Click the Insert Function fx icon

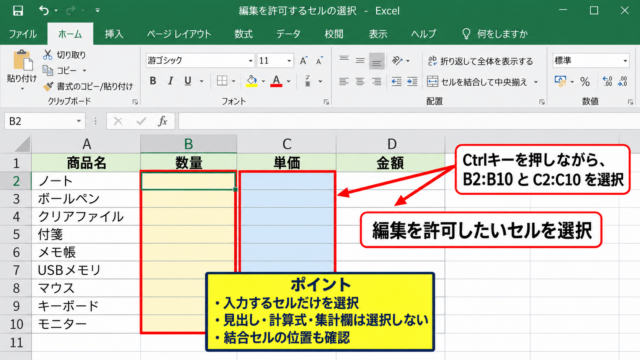(x=162, y=121)
